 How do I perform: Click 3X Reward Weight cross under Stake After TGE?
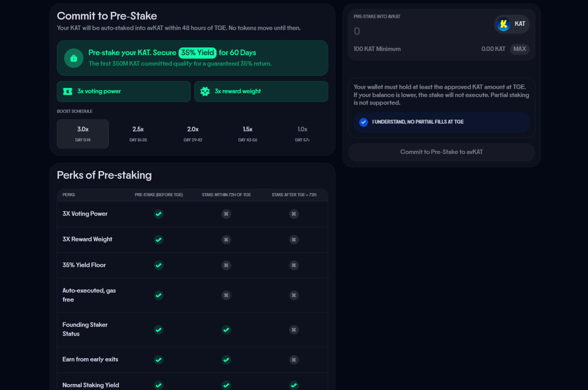pos(294,240)
